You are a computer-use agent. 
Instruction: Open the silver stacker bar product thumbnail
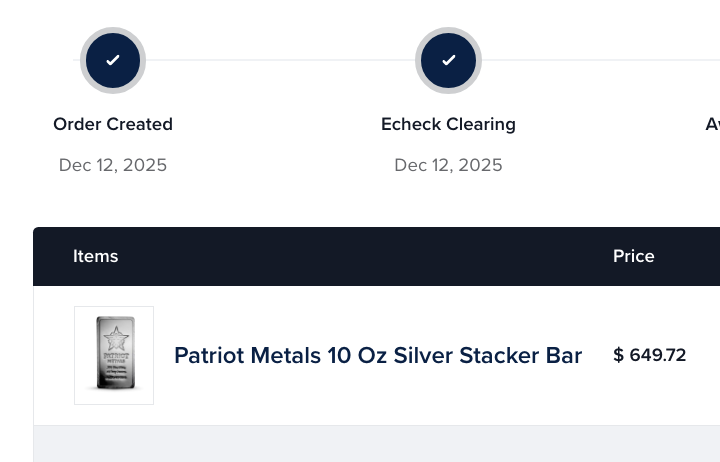pyautogui.click(x=114, y=355)
